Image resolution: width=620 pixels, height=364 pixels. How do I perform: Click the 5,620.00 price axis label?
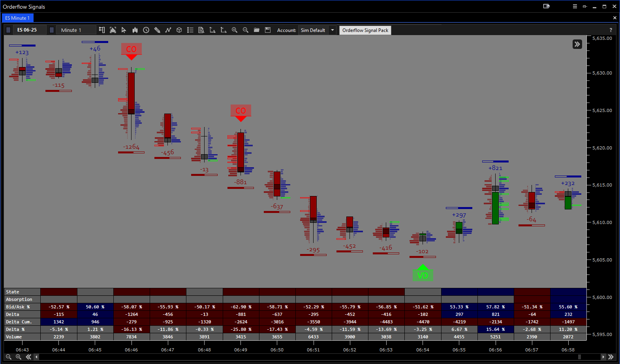602,148
